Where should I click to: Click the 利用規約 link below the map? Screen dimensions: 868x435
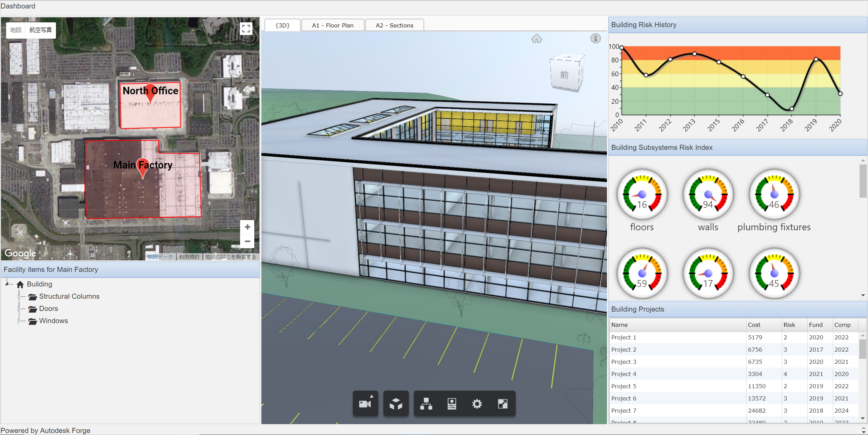(189, 257)
